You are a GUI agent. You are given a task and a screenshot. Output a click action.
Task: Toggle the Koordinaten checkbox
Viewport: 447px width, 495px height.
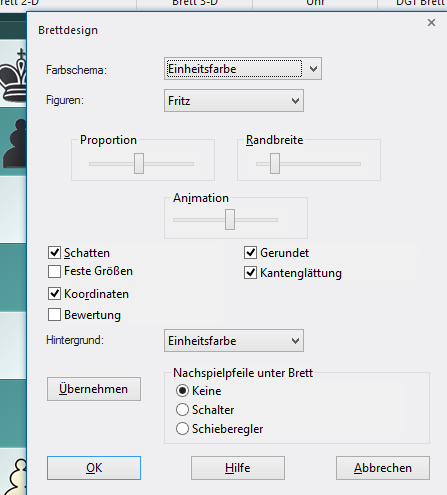(x=54, y=294)
